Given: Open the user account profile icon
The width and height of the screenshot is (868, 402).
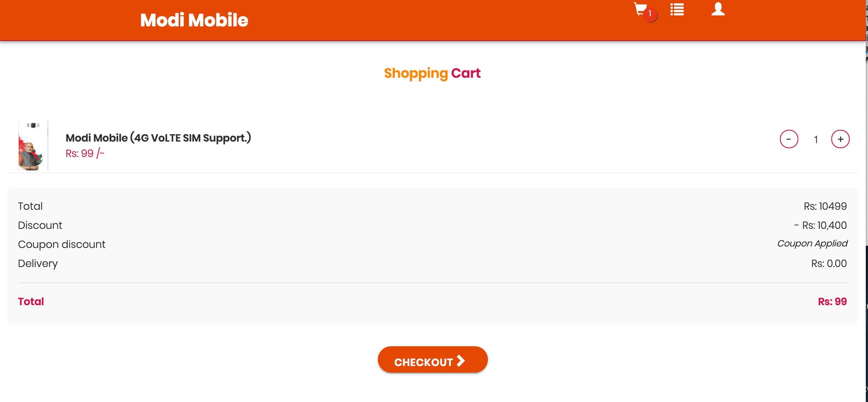Looking at the screenshot, I should 718,9.
